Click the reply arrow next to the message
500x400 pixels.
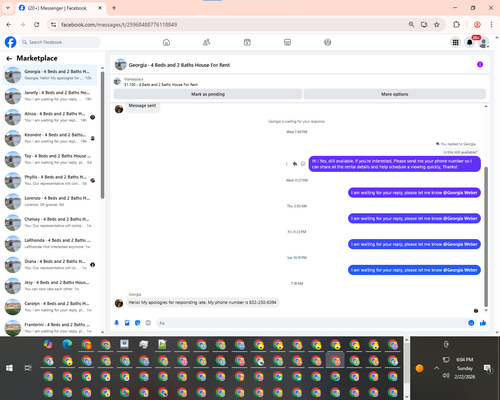click(295, 164)
